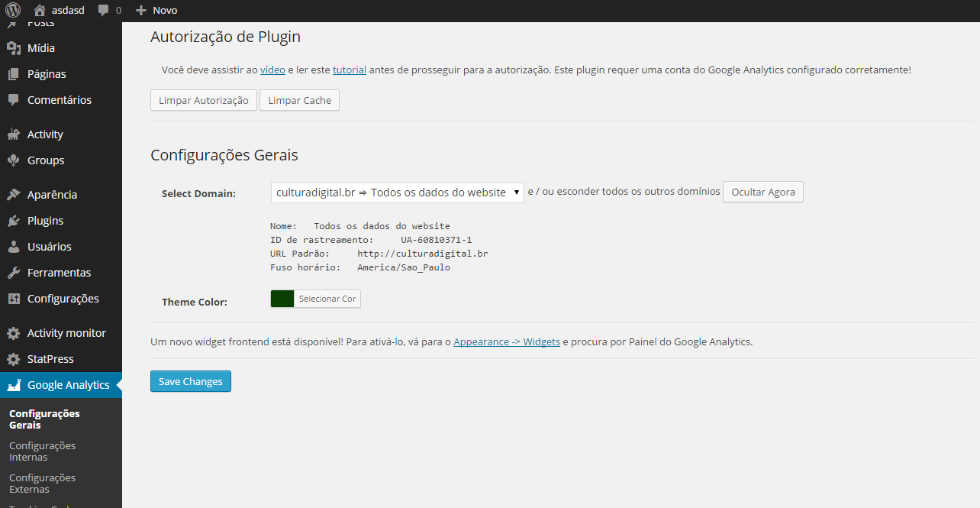Click the dark green theme color swatch
Screen dimensions: 980x508
pos(282,299)
